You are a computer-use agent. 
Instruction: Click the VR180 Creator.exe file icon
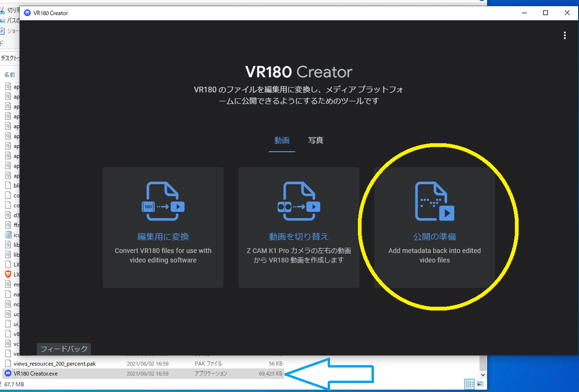click(8, 374)
